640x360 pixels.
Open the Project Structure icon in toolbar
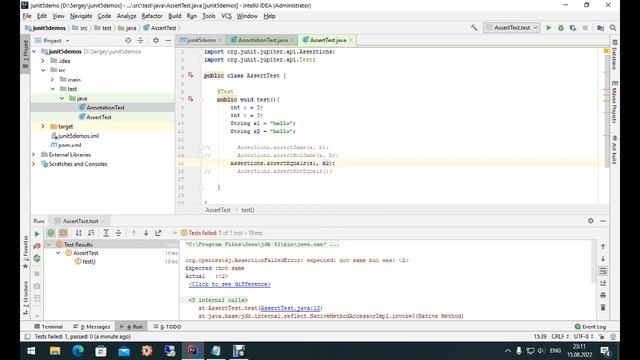[600, 28]
